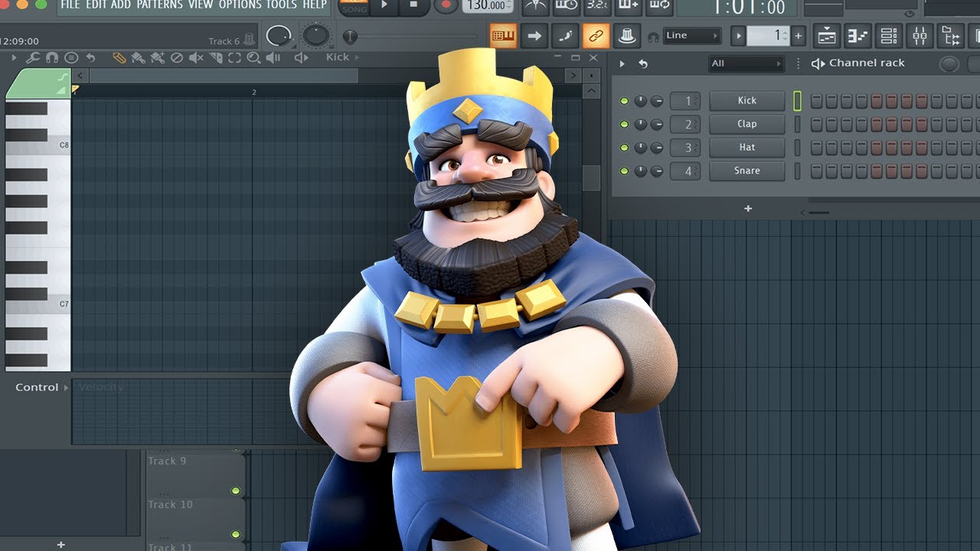Image resolution: width=980 pixels, height=551 pixels.
Task: Choose the Select marquee tool
Action: pos(234,57)
